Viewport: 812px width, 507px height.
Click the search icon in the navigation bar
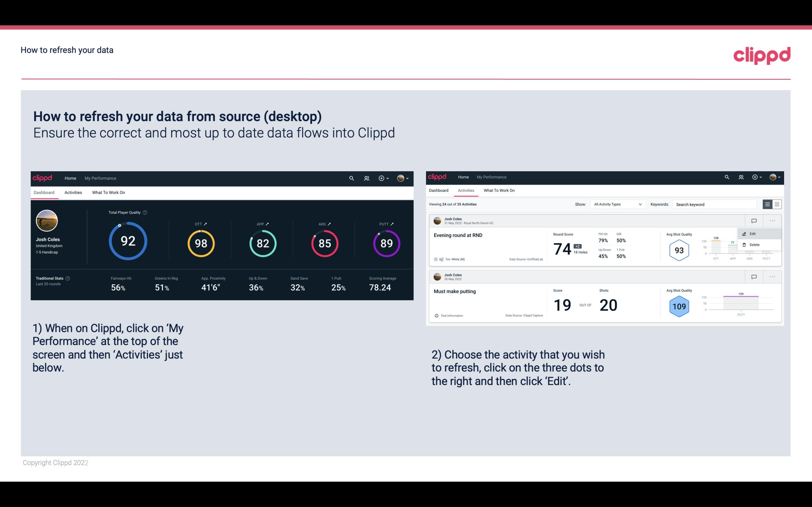[351, 178]
